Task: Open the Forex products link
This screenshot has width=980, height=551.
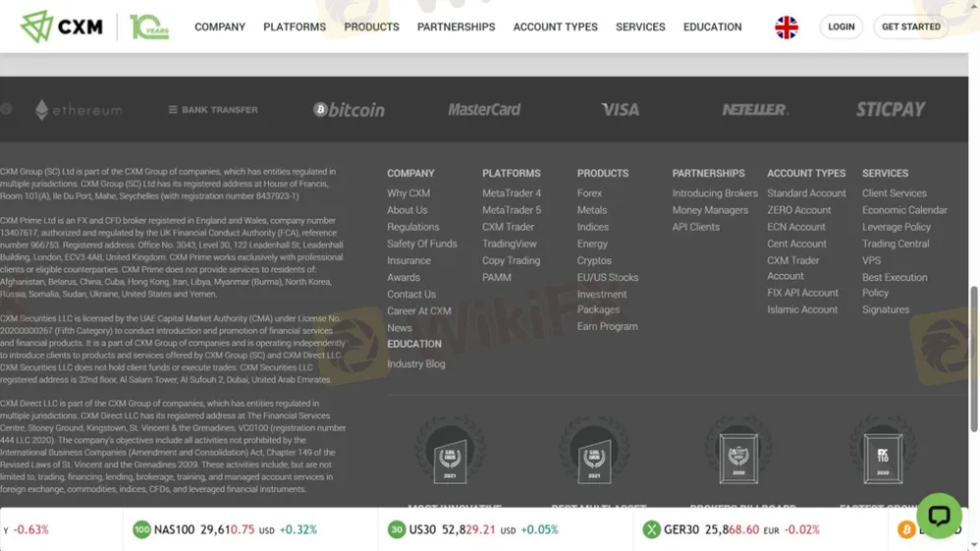Action: 589,193
